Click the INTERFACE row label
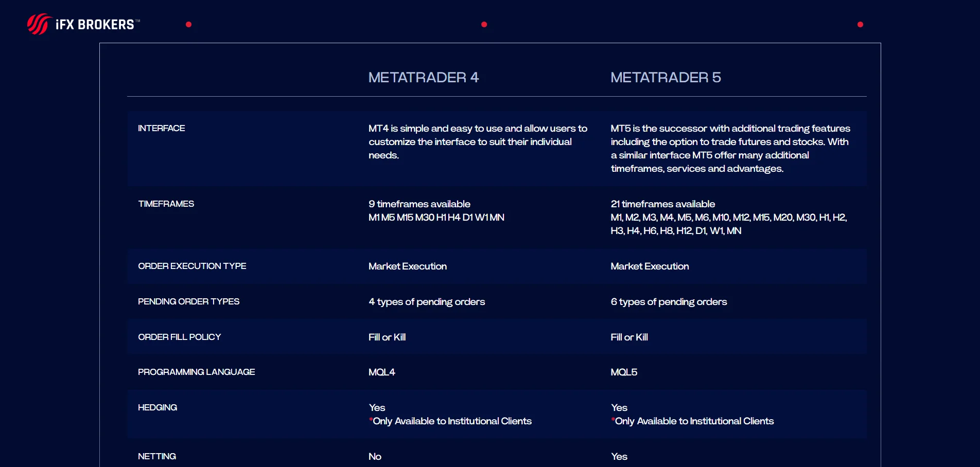This screenshot has width=980, height=467. coord(162,128)
